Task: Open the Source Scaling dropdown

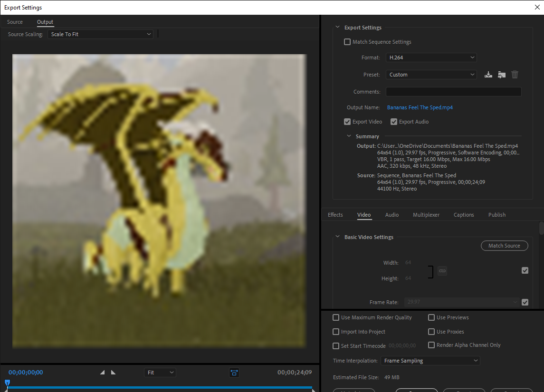Action: pyautogui.click(x=100, y=34)
